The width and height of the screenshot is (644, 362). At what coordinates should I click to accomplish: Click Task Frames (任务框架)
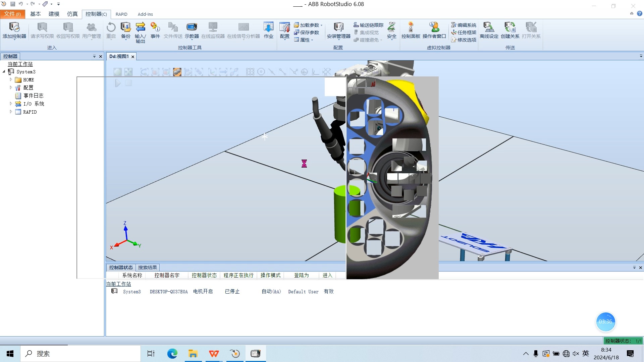coord(464,33)
